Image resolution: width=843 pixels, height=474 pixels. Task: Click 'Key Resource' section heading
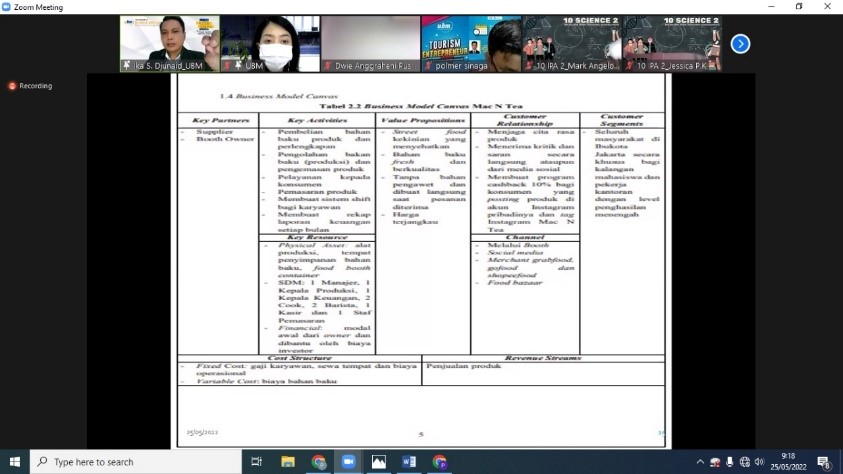click(x=317, y=237)
